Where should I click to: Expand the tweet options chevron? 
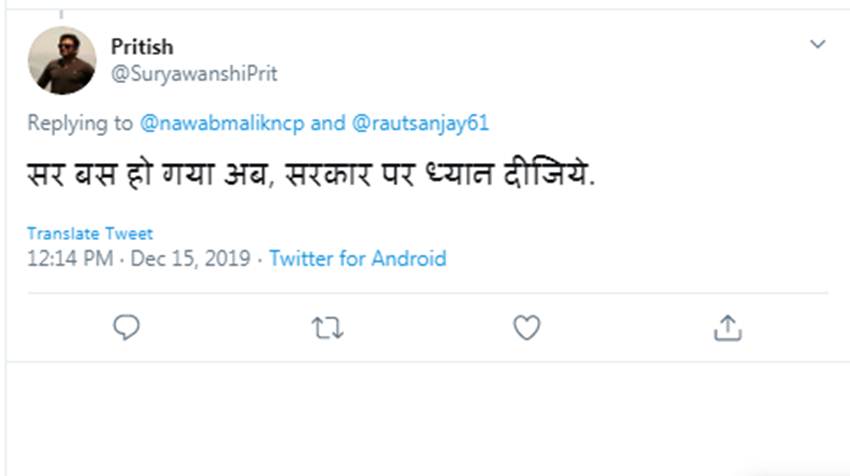click(x=817, y=45)
